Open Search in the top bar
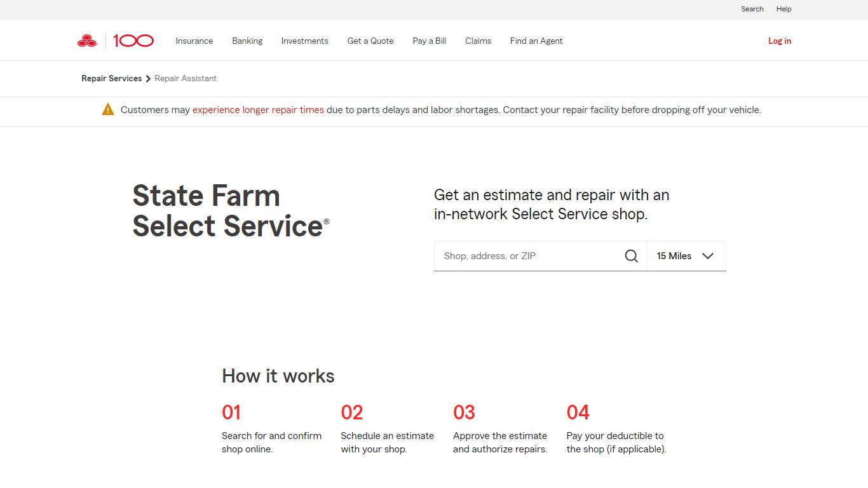 (x=752, y=9)
